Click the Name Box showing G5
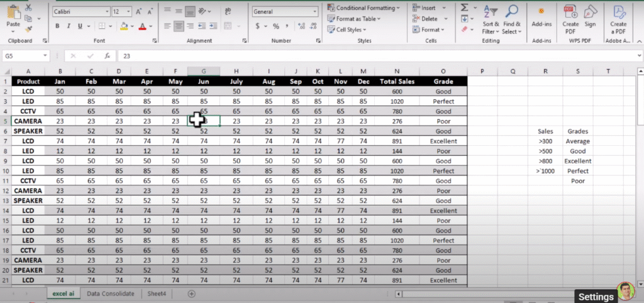The width and height of the screenshot is (644, 303). 25,56
